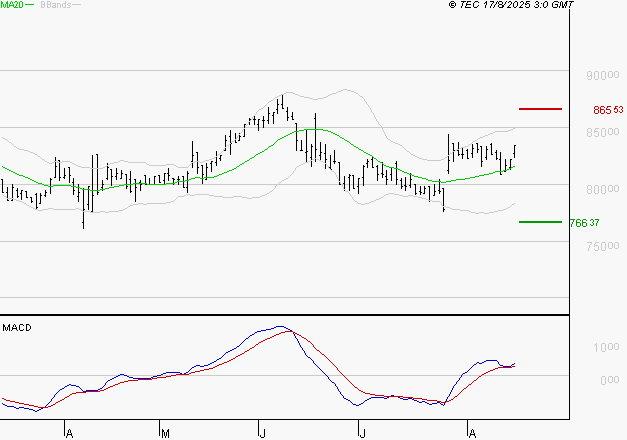Screen dimensions: 627x440
Task: Click the MACD zero level axis label
Action: [x=607, y=380]
